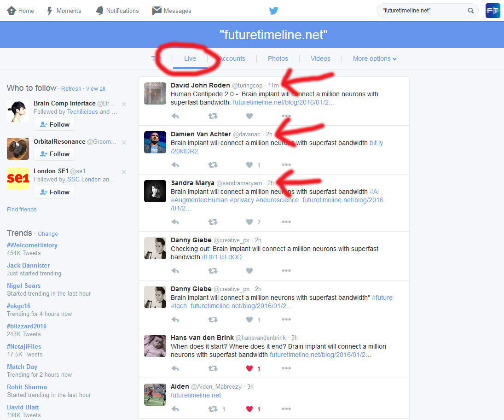
Task: Reply to Aiden's tweet
Action: (175, 409)
